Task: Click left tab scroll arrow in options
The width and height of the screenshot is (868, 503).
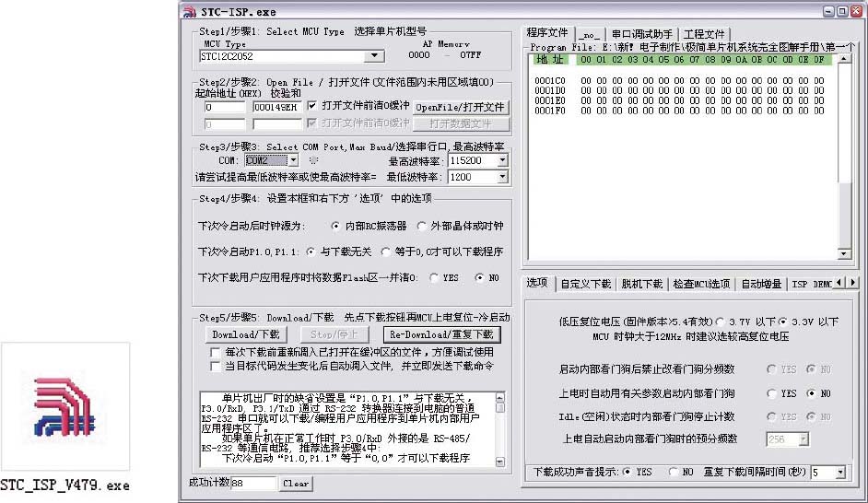Action: click(839, 283)
